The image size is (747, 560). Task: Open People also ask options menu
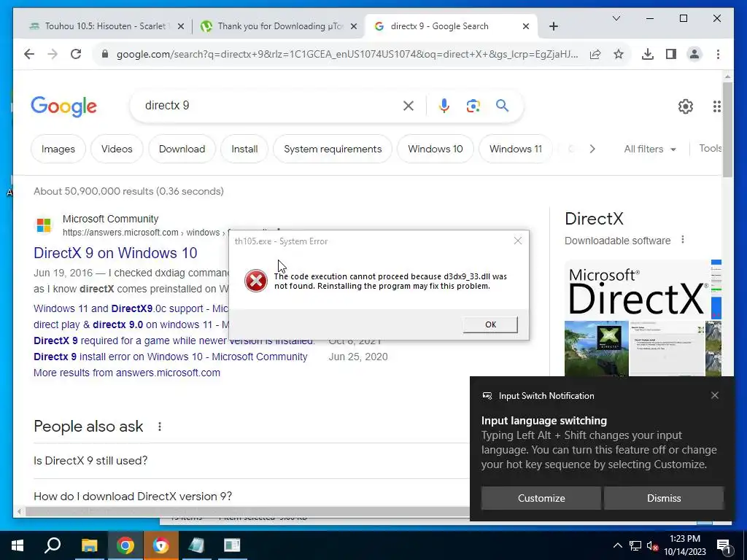click(160, 427)
